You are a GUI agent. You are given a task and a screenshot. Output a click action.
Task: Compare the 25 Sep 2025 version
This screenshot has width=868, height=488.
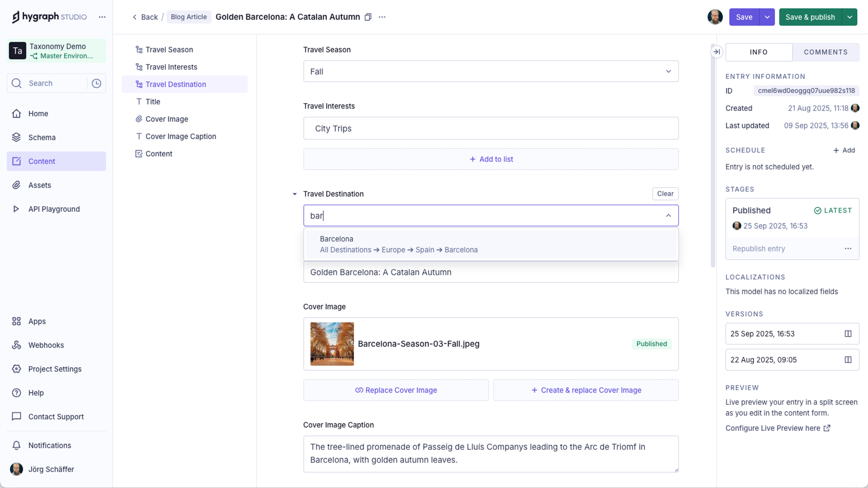[x=848, y=334]
